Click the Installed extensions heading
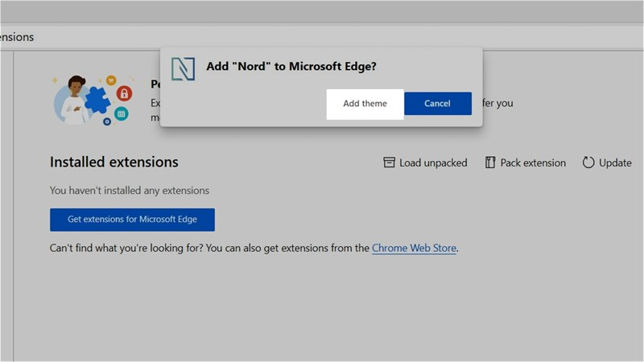 coord(114,162)
